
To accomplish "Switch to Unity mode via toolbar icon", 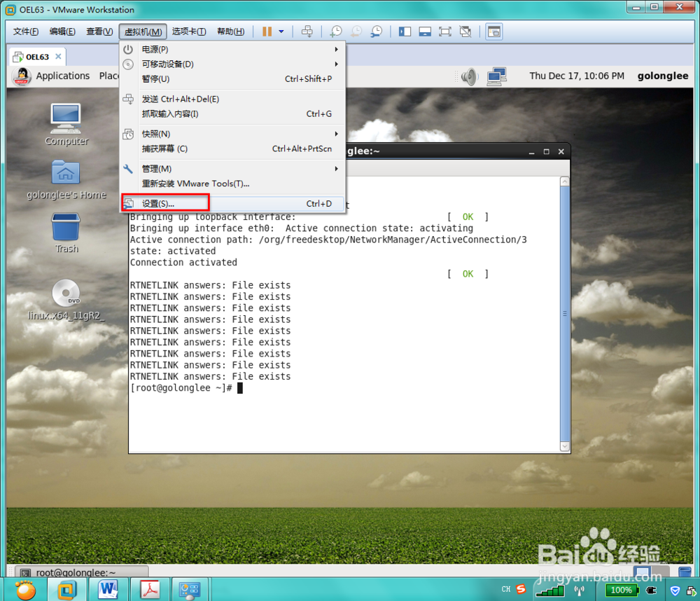I will coord(464,31).
